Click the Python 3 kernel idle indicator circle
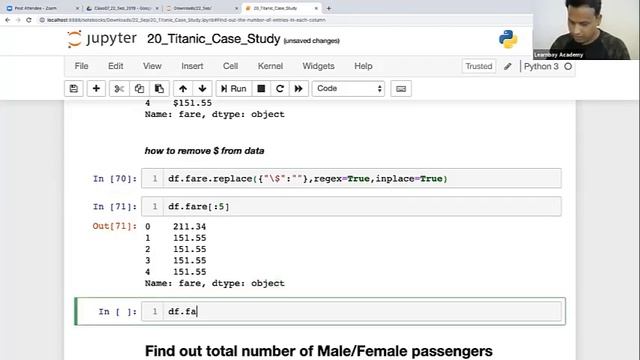Image resolution: width=640 pixels, height=360 pixels. [x=568, y=66]
